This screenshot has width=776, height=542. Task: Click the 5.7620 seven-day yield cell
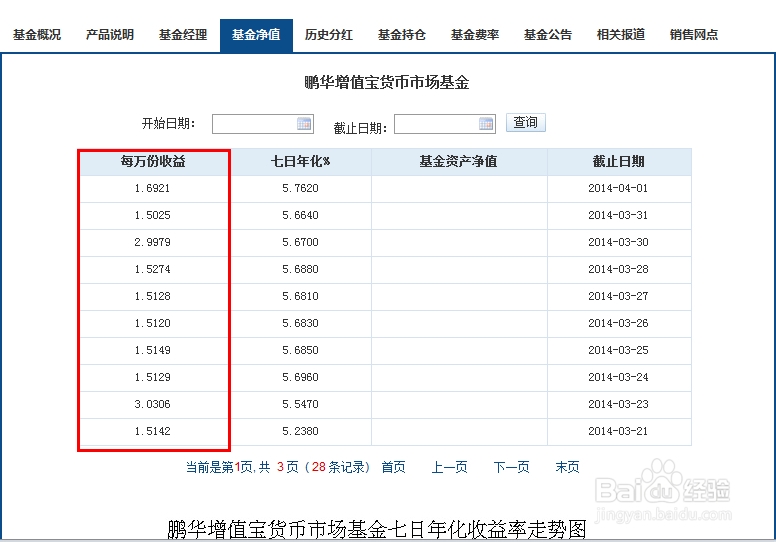point(300,189)
